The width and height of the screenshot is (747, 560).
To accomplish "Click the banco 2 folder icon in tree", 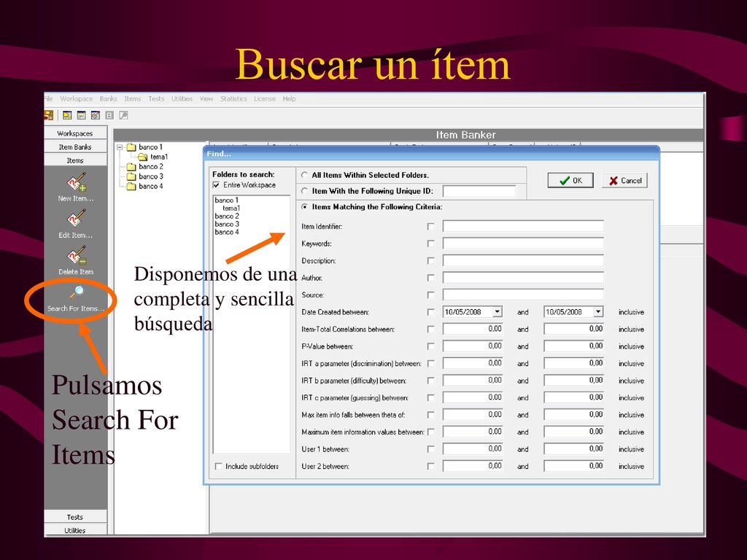I will click(131, 167).
